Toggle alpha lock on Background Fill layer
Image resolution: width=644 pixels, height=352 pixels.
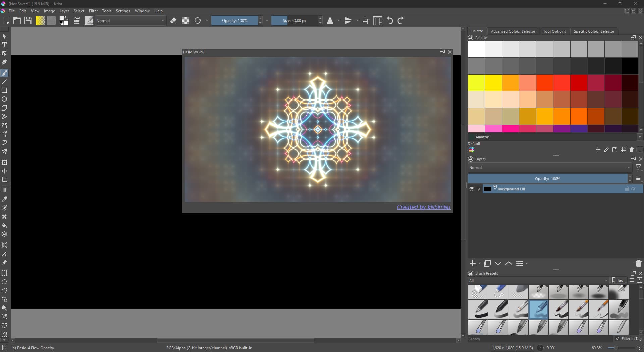tap(633, 189)
